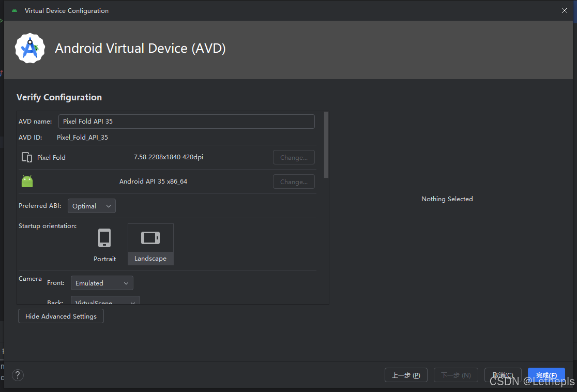Click the AVD ID value Pixel_Fold_API_35

pyautogui.click(x=82, y=137)
